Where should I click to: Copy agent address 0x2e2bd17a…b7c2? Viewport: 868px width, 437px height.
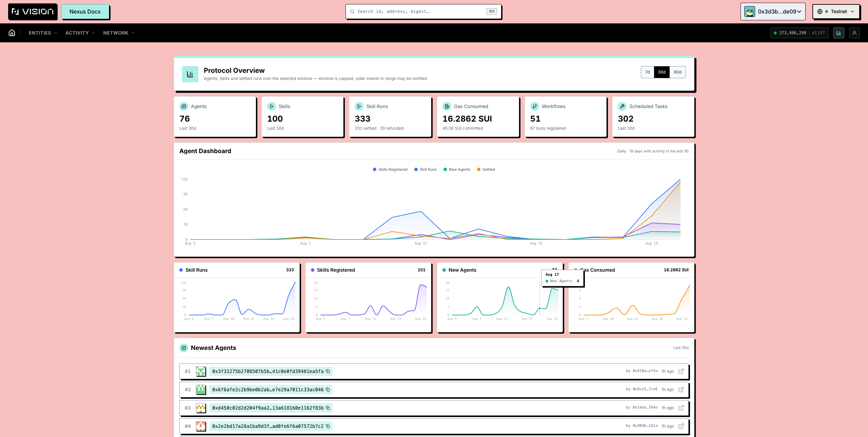click(328, 426)
